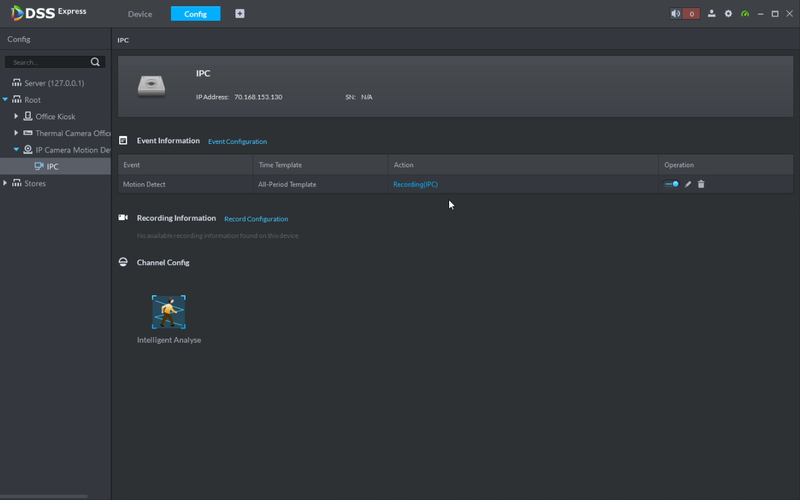Screen dimensions: 800x500
Task: Collapse the IP Camera Motion Detect node
Action: tap(16, 149)
